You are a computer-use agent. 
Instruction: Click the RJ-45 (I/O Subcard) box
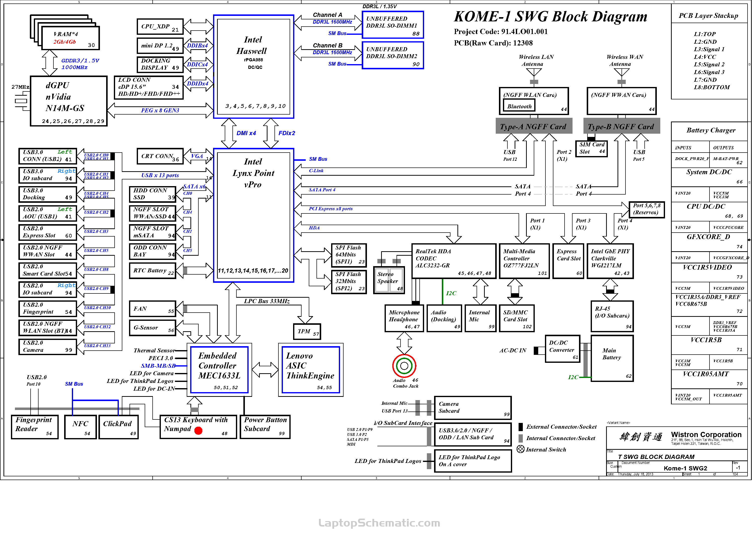click(x=612, y=316)
